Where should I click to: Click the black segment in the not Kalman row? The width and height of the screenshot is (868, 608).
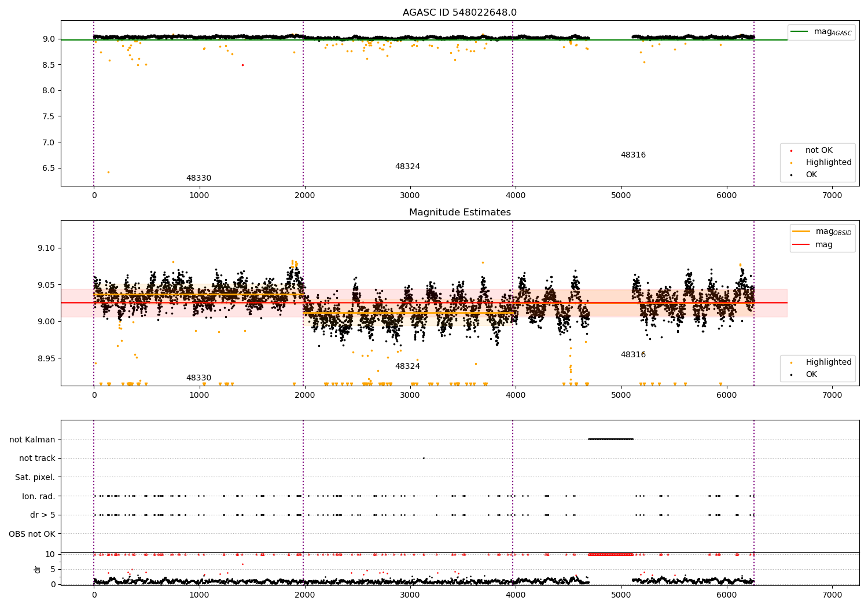pyautogui.click(x=610, y=439)
